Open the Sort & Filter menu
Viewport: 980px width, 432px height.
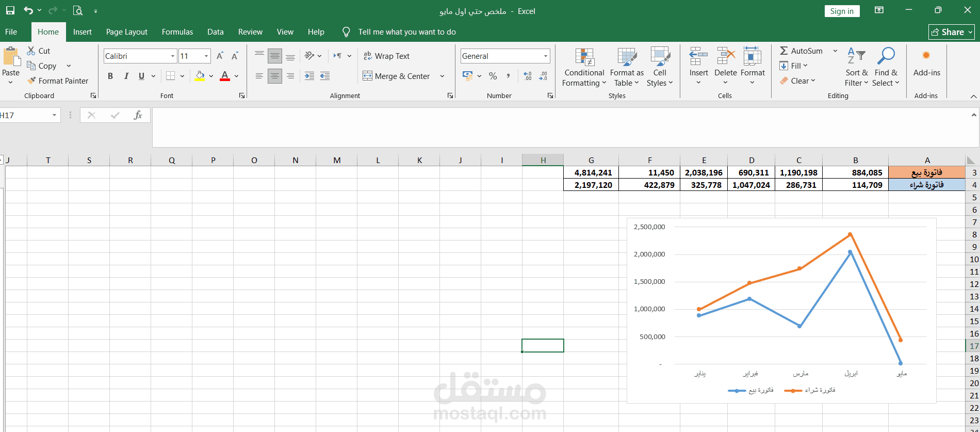click(857, 67)
